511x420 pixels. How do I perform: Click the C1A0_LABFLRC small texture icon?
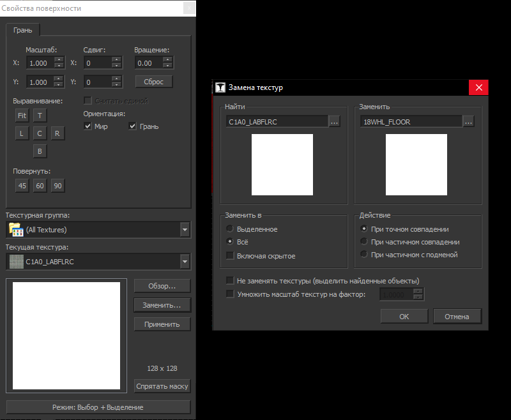17,262
